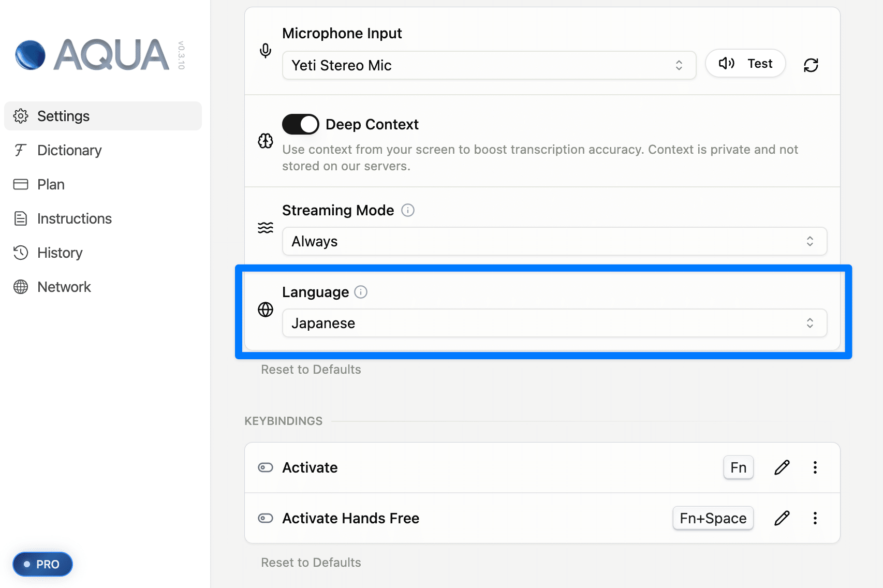Viewport: 883px width, 588px height.
Task: Open three-dot menu for Activate Hands Free
Action: (815, 518)
